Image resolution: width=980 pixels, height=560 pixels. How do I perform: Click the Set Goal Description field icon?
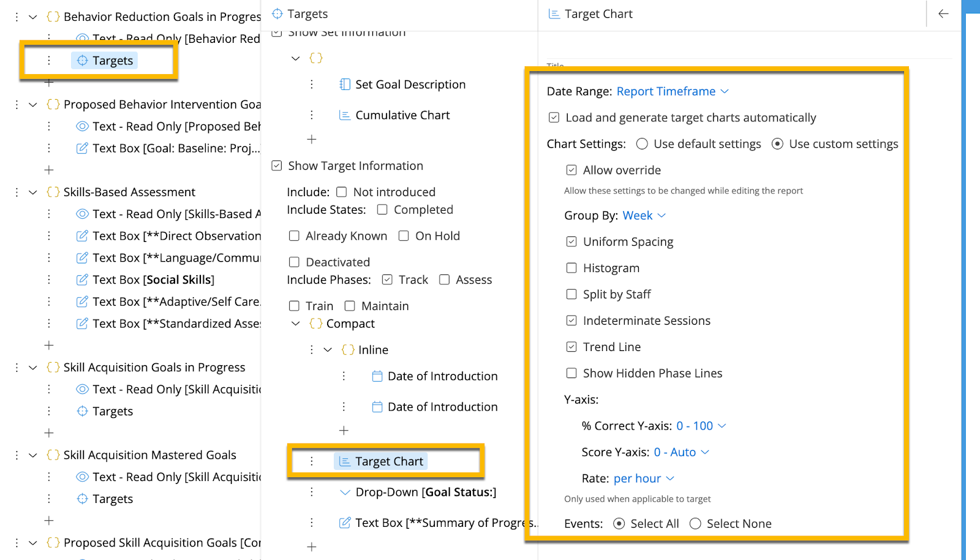click(x=344, y=84)
